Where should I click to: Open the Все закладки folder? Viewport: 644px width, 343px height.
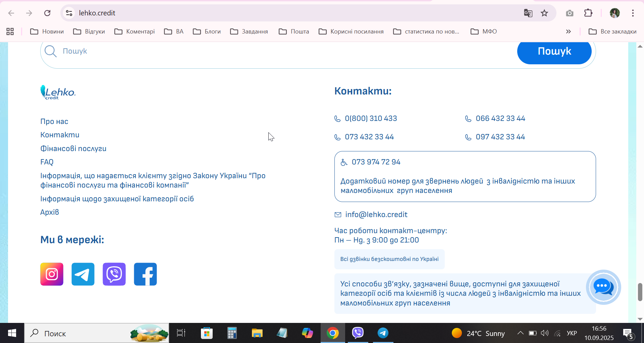pos(612,31)
